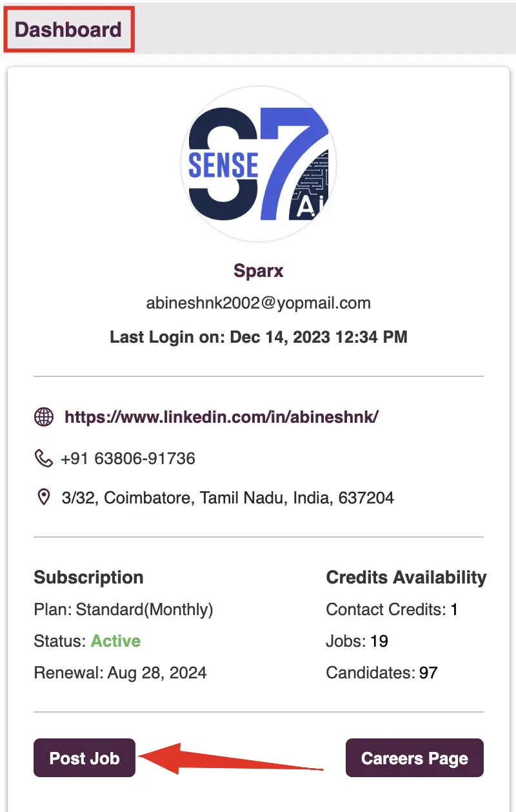Click the Sense7 AI company logo
This screenshot has height=812, width=516.
coord(258,165)
